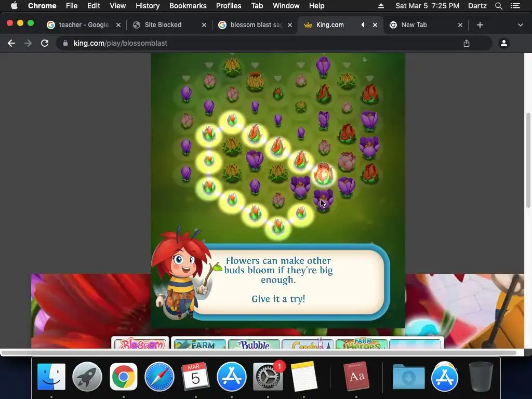Screen dimensions: 532x399
Task: Expand the tab search chevron
Action: (521, 25)
